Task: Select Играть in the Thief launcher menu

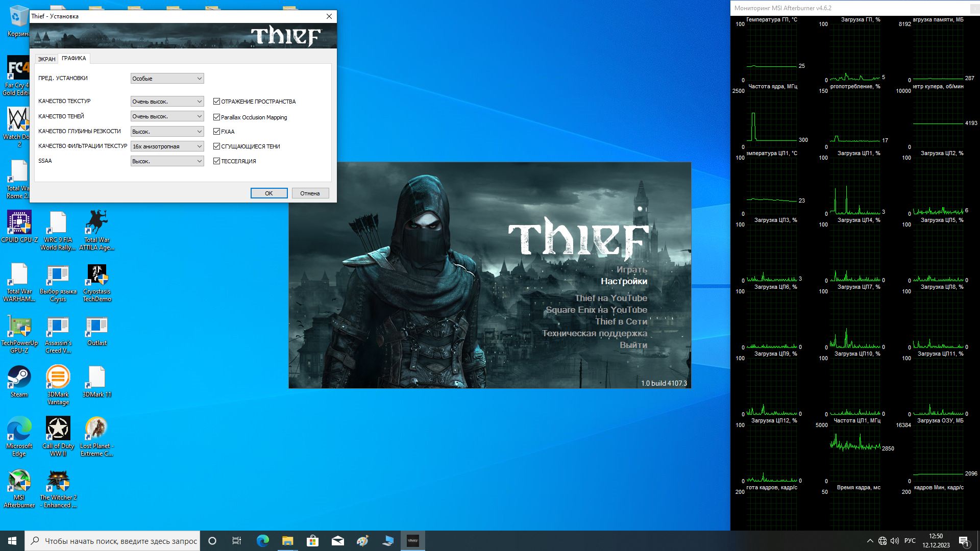Action: click(x=631, y=269)
